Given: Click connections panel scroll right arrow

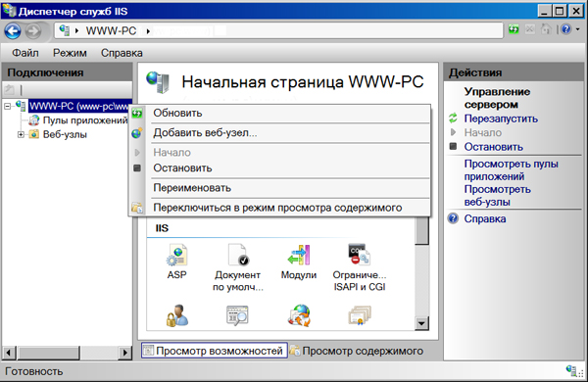Looking at the screenshot, I should (124, 353).
